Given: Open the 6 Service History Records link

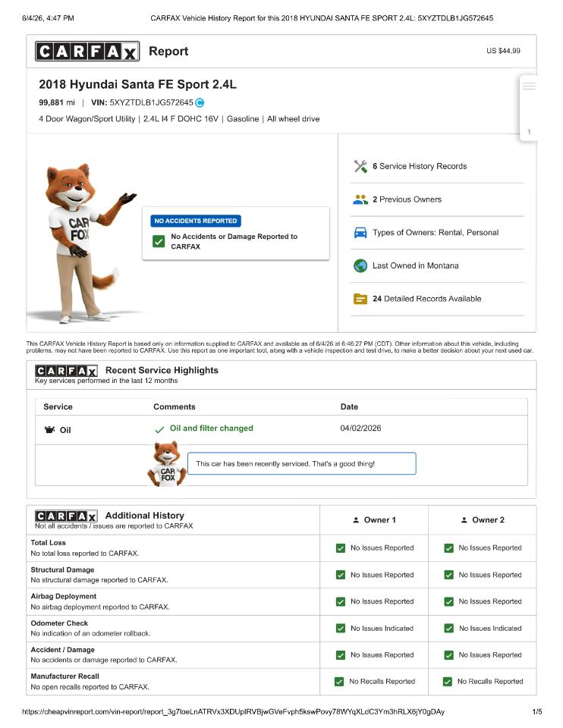Looking at the screenshot, I should click(420, 166).
